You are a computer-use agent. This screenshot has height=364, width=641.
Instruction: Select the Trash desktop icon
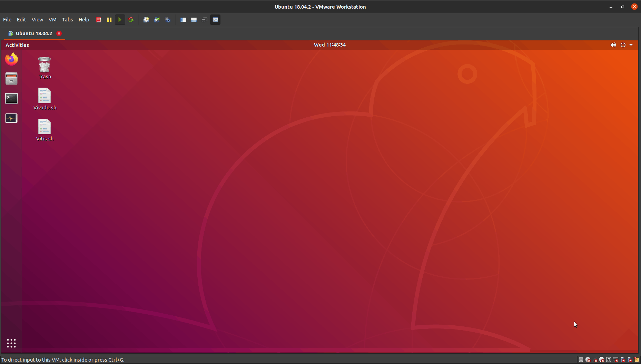(45, 68)
